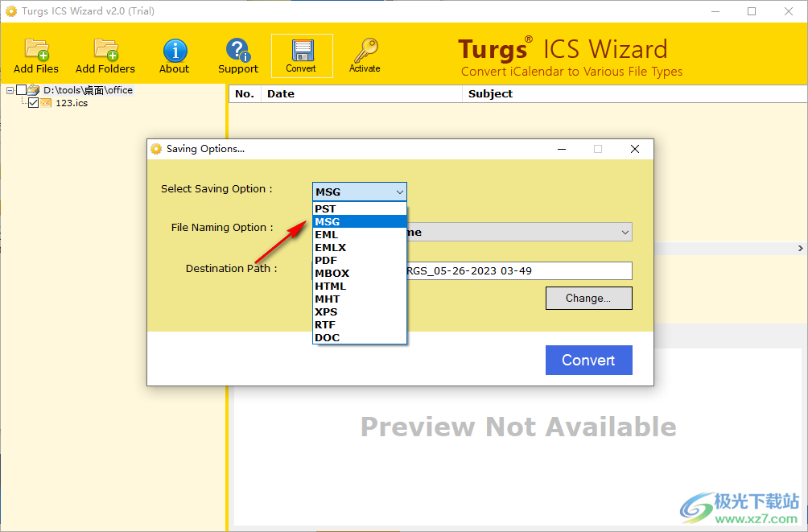Close the Saving Options dialog

(635, 149)
